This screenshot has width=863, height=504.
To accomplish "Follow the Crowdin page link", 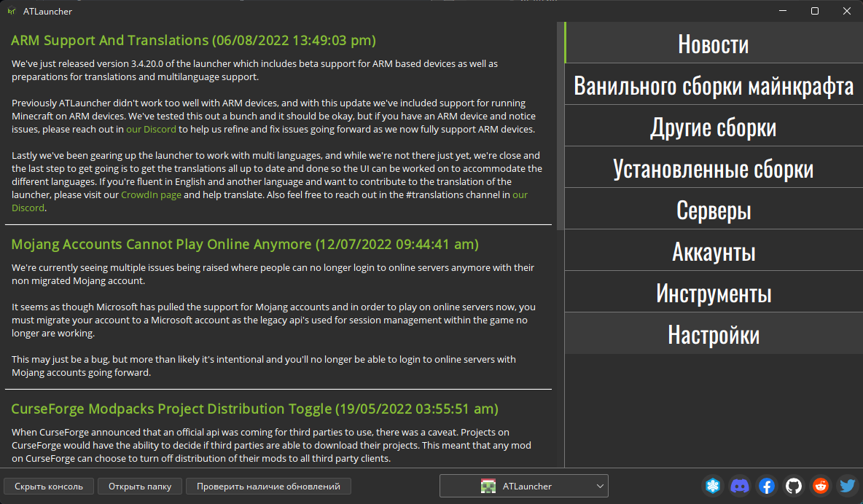I will (151, 194).
